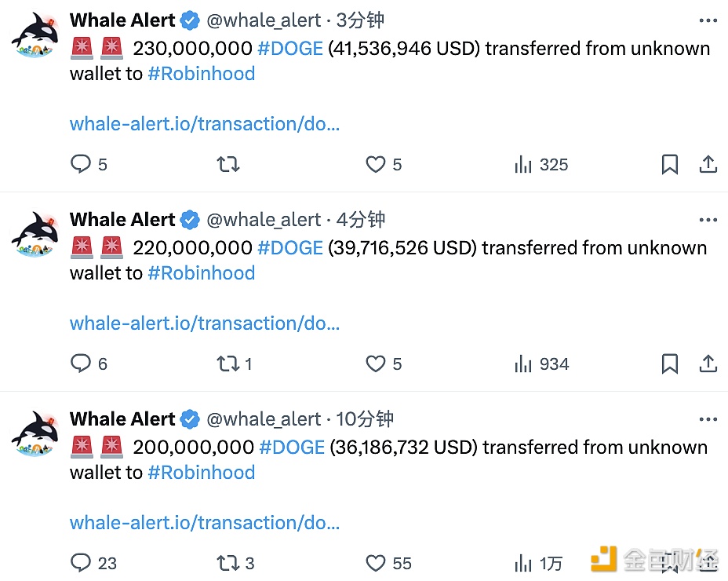The image size is (728, 581).
Task: Share the 230,000,000 DOGE tweet
Action: [708, 164]
